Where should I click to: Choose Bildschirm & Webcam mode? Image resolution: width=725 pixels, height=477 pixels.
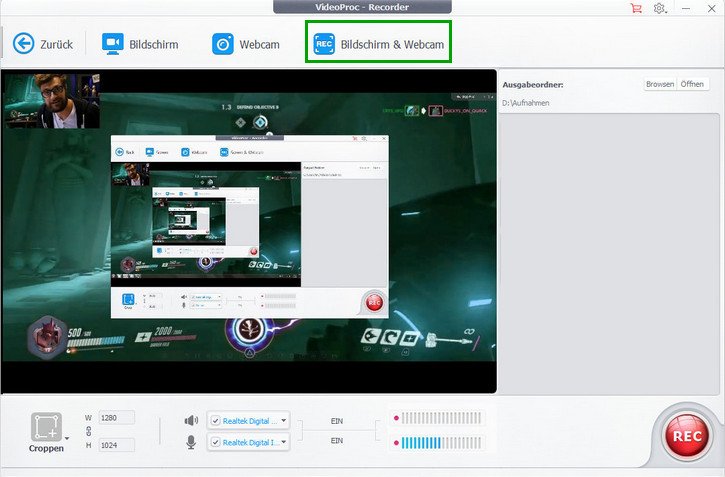379,44
